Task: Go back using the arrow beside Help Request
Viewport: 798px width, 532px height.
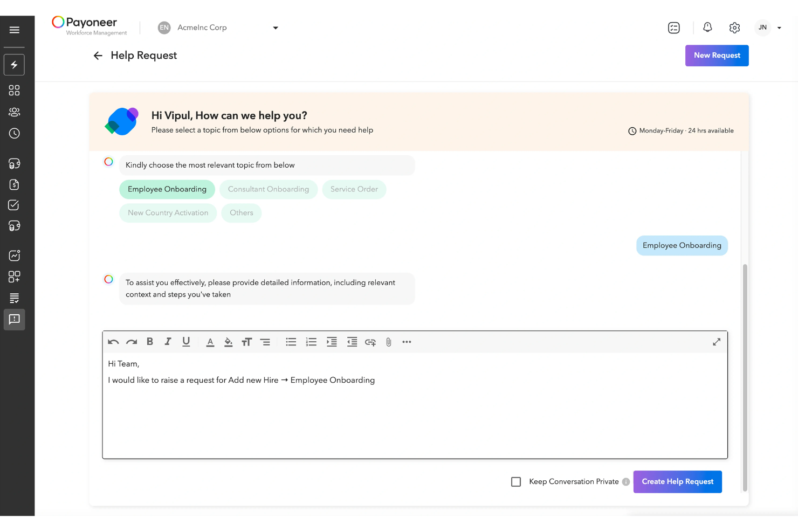Action: tap(98, 56)
